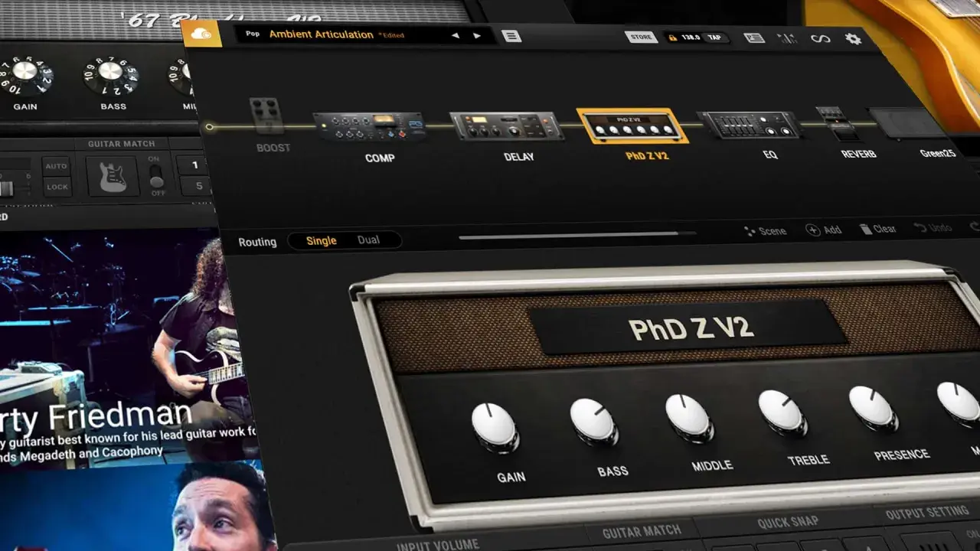Click the tempo lock icon
This screenshot has width=980, height=551.
click(x=673, y=37)
